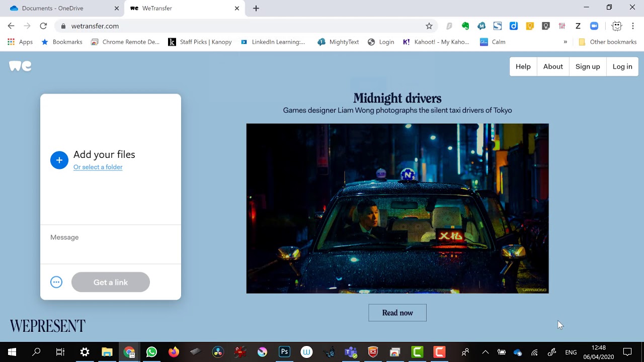Viewport: 644px width, 362px height.
Task: Close the Documents - OneDrive tab
Action: coord(117,8)
